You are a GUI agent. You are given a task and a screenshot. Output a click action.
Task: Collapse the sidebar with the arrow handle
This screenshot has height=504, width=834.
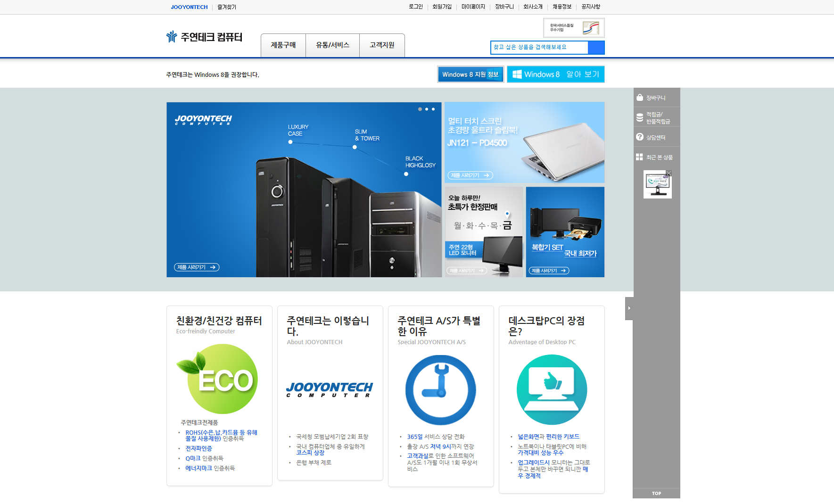629,308
